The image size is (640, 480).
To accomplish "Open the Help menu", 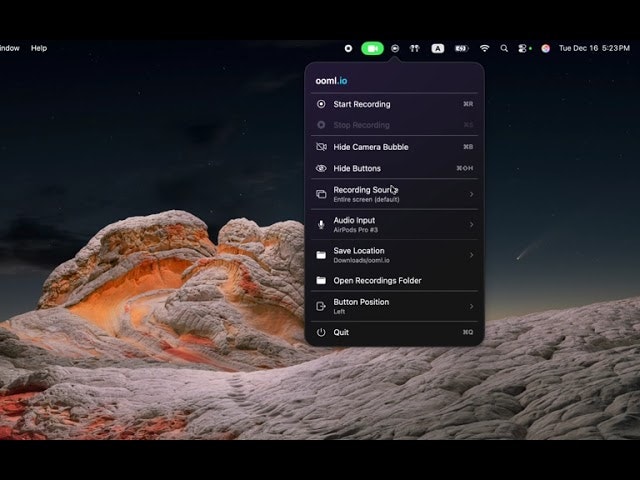I will 39,48.
